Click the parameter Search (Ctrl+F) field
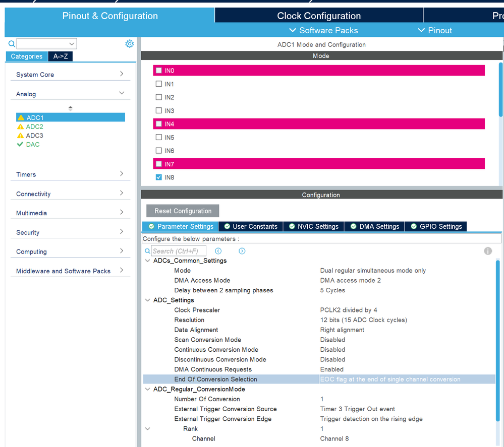504x447 pixels. 179,251
